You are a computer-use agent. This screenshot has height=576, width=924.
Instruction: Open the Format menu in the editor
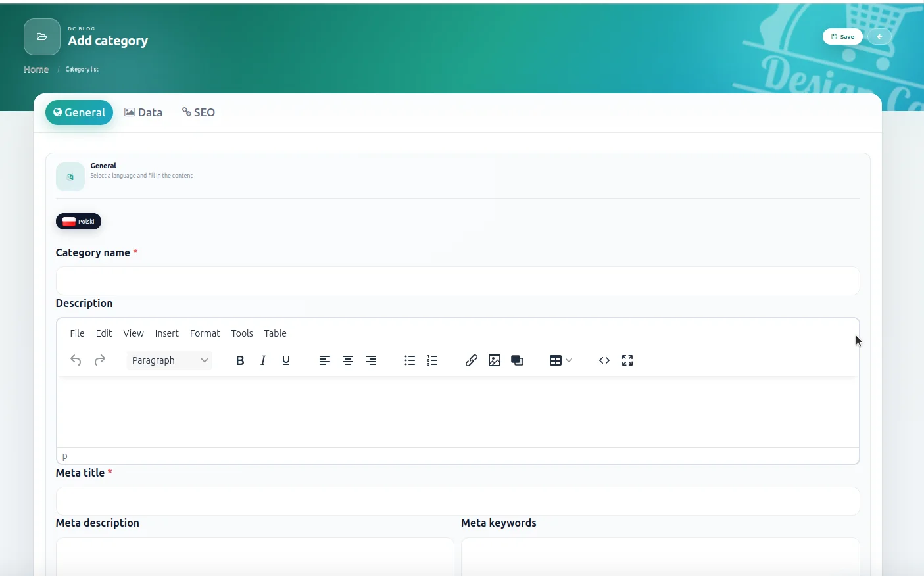coord(205,333)
